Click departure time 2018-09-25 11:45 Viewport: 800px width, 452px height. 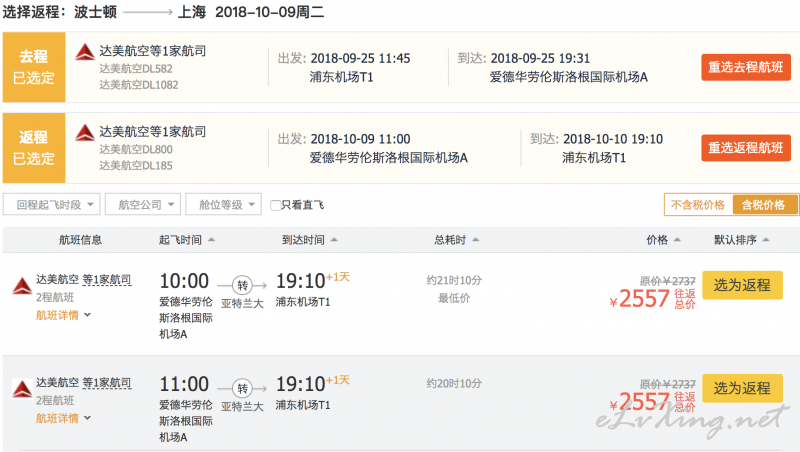coord(360,59)
